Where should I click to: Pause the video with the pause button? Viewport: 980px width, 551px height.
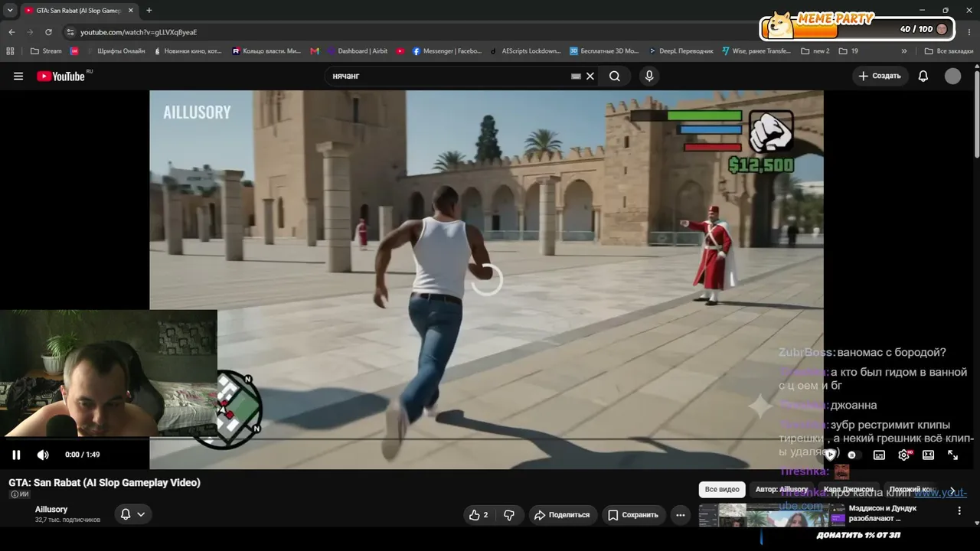(16, 455)
